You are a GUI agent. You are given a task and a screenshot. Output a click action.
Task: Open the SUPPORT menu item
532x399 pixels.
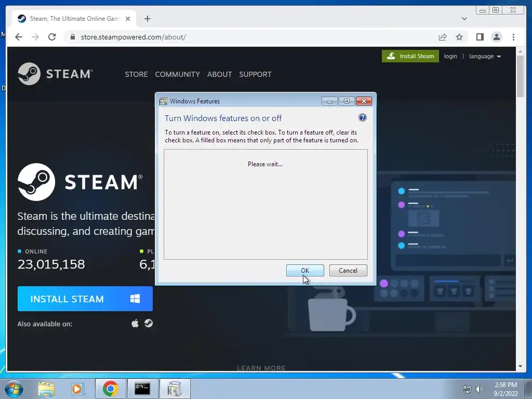click(x=255, y=74)
